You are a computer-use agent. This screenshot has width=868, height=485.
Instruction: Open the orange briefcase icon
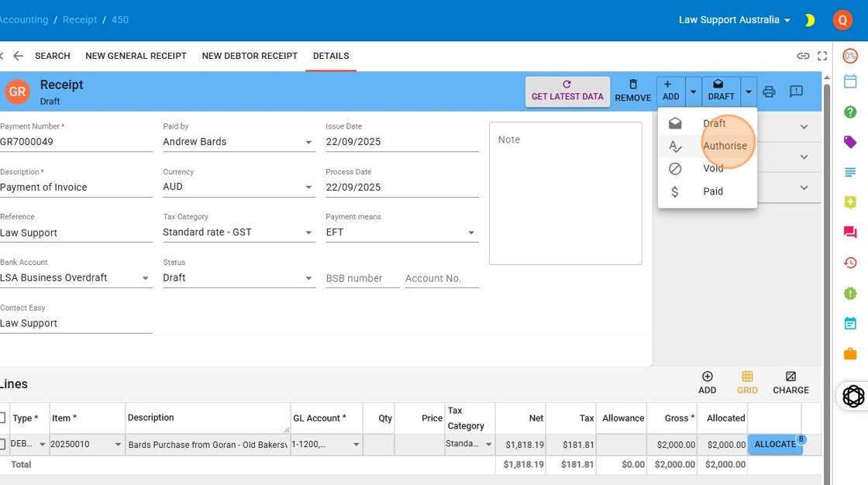tap(850, 353)
